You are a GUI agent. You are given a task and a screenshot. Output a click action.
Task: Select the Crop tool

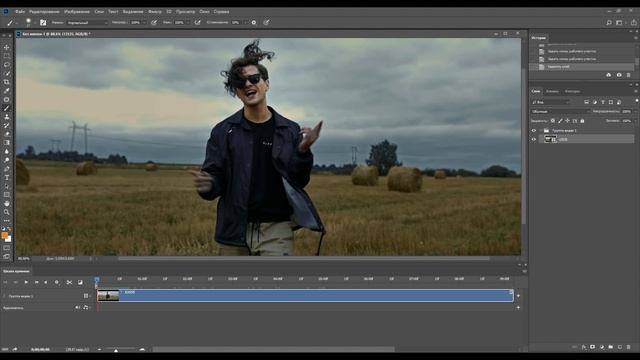tap(7, 82)
